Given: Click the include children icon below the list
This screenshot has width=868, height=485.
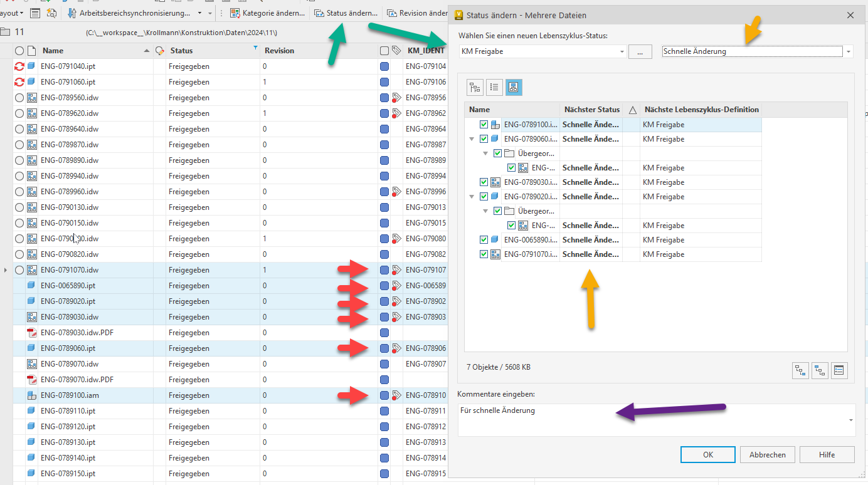Looking at the screenshot, I should (800, 370).
